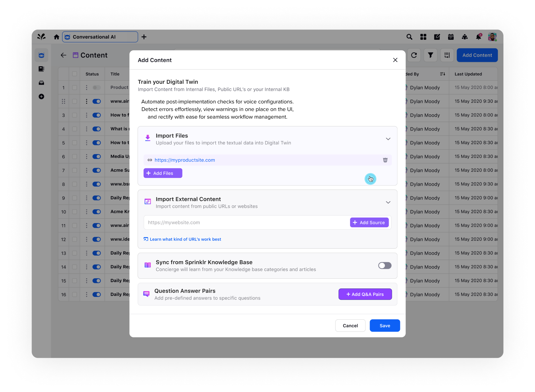The height and width of the screenshot is (392, 535).
Task: Cancel the Add Content dialog
Action: tap(350, 326)
